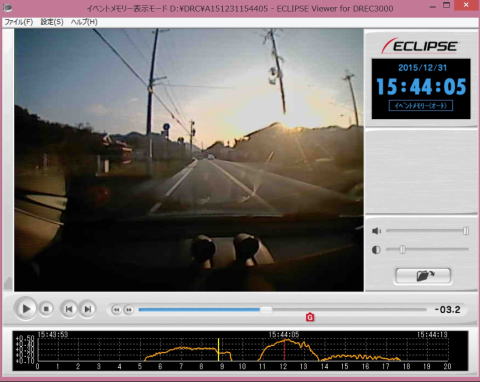This screenshot has width=480, height=382.
Task: Click the playback seek bar
Action: point(282,310)
